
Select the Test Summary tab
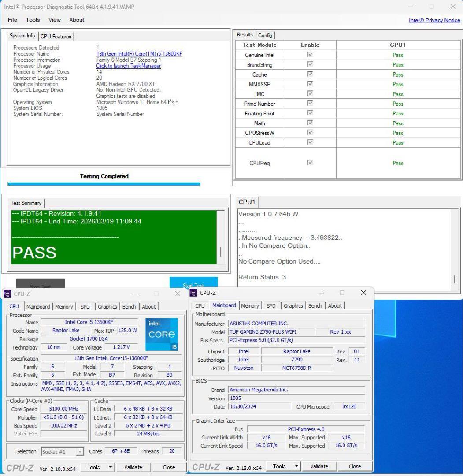(26, 203)
